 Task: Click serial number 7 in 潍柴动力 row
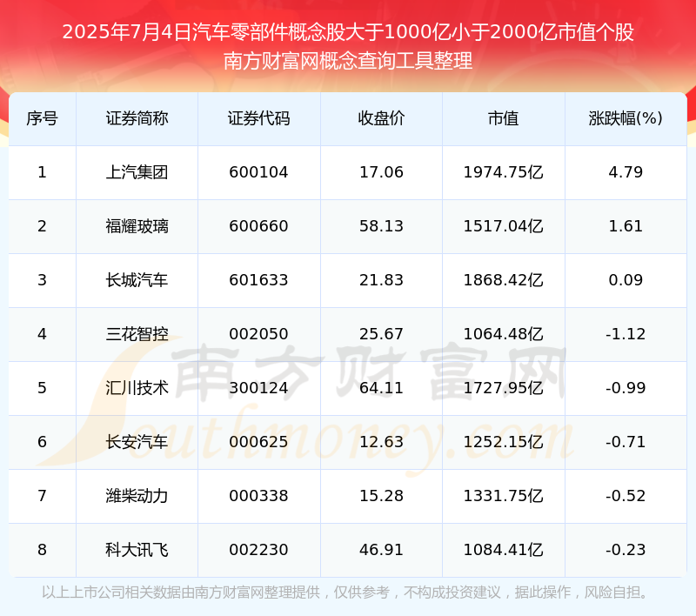tap(42, 496)
